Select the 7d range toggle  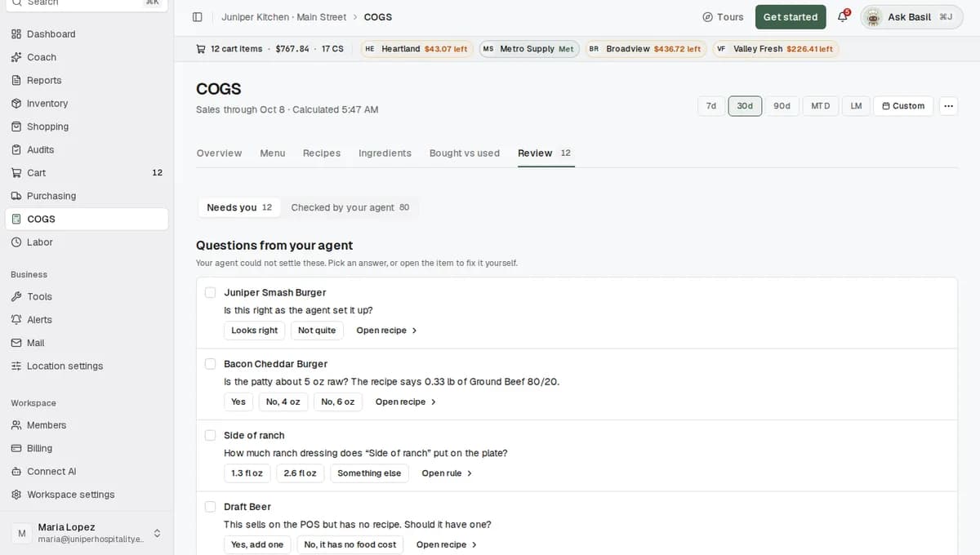[x=711, y=106]
